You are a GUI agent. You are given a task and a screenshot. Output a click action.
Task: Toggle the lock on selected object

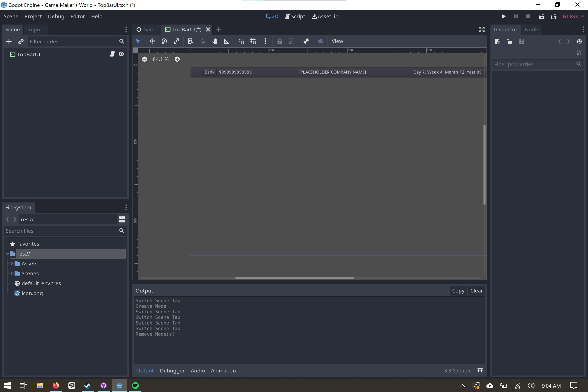(x=280, y=41)
